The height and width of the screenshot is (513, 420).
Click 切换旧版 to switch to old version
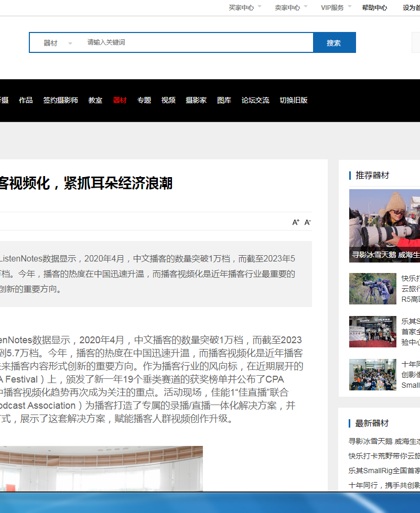pos(294,100)
